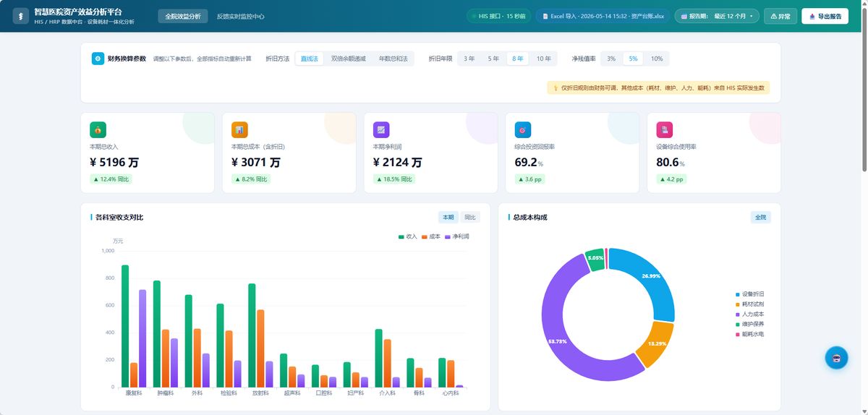868x415 pixels.
Task: Select 年数总和法 depreciation method
Action: 393,59
